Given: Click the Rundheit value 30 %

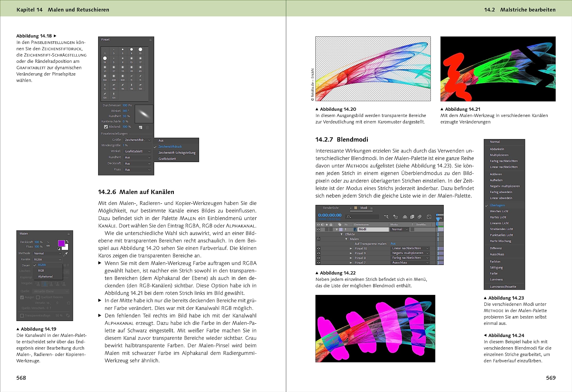Looking at the screenshot, I should point(126,116).
